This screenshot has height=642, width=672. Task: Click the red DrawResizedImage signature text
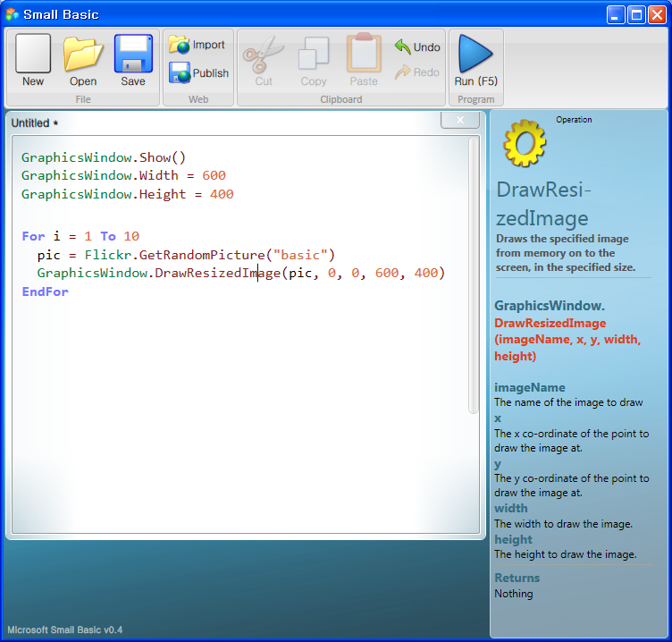567,339
